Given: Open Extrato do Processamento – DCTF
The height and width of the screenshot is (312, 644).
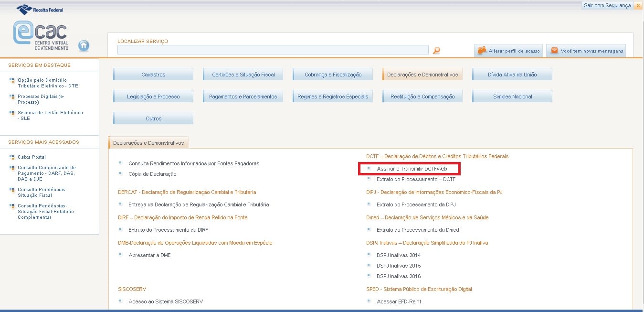Looking at the screenshot, I should (416, 179).
